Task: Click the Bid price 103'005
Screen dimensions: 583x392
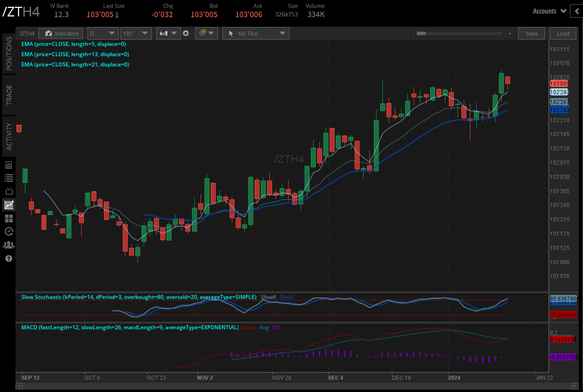Action: 204,15
